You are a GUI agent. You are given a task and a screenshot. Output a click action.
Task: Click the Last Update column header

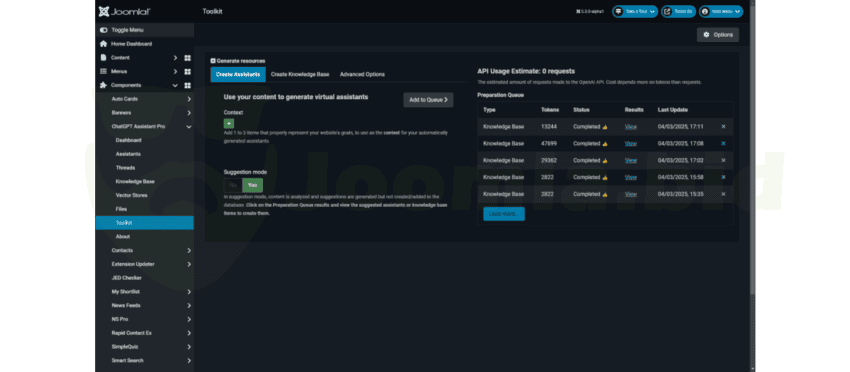[x=673, y=110]
